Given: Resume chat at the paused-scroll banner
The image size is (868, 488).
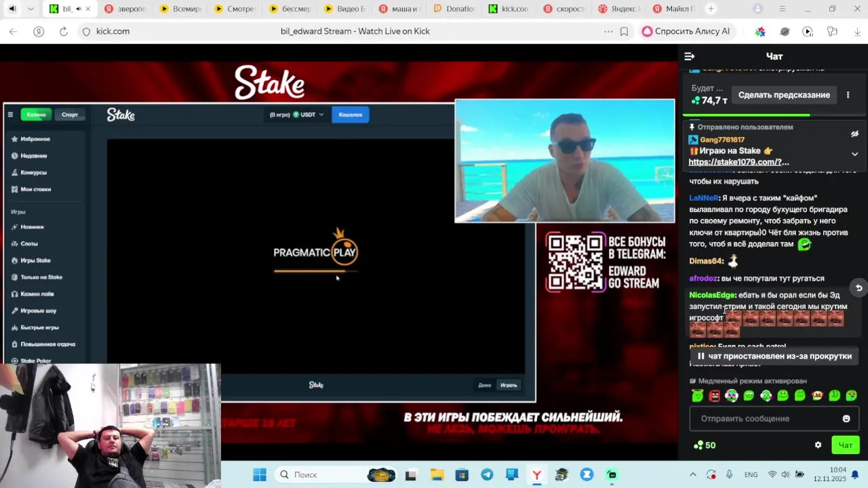Looking at the screenshot, I should tap(774, 356).
